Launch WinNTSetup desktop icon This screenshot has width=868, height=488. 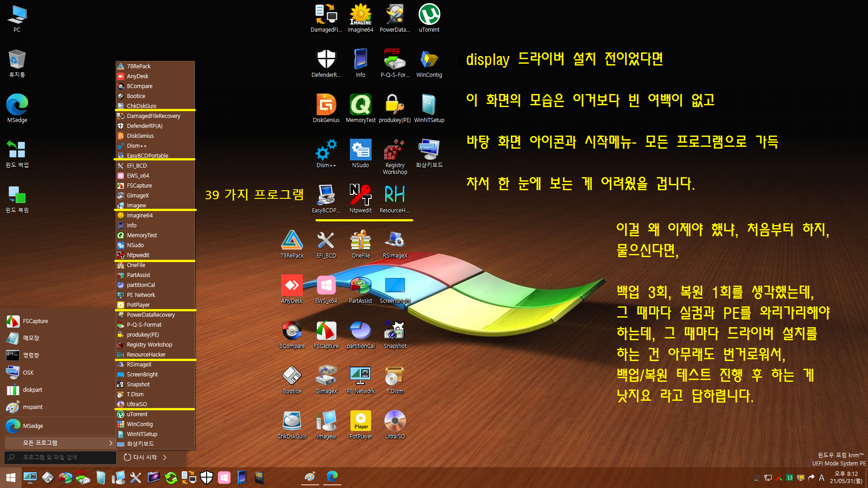pyautogui.click(x=429, y=108)
